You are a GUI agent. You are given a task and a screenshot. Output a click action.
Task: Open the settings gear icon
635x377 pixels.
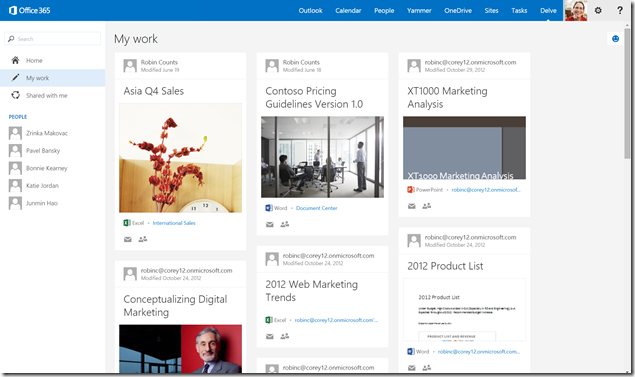click(x=598, y=11)
